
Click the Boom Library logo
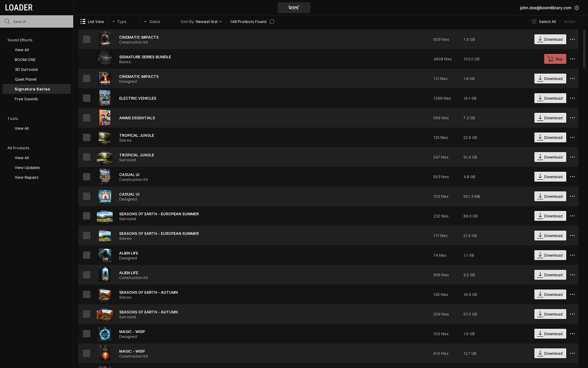(x=294, y=7)
